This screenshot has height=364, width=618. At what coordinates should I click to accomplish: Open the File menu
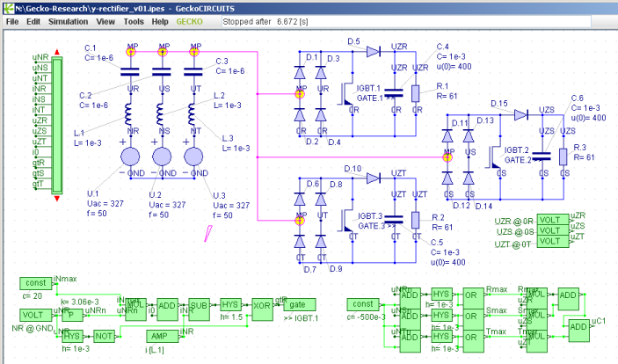click(x=12, y=20)
